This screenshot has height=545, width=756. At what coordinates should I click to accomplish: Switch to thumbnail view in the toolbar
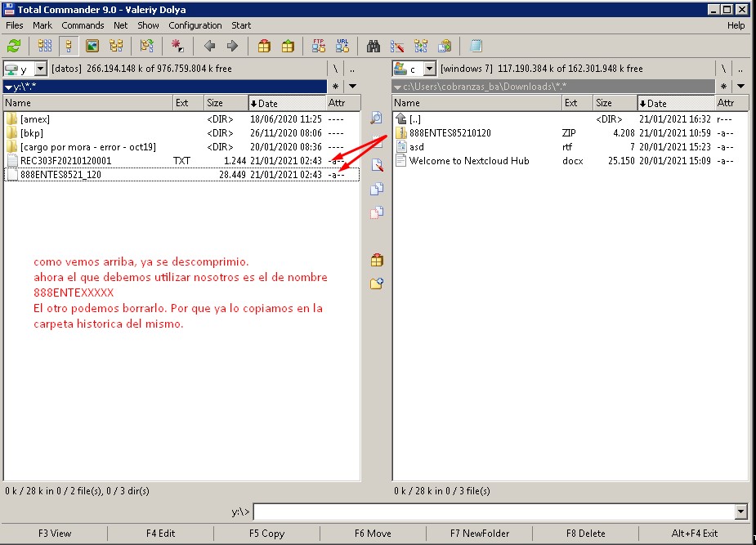(92, 47)
